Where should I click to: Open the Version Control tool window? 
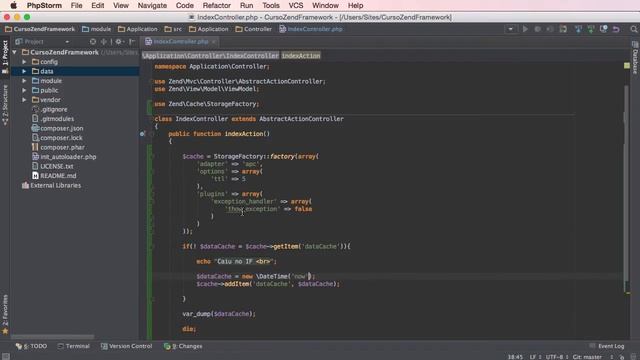[126, 346]
